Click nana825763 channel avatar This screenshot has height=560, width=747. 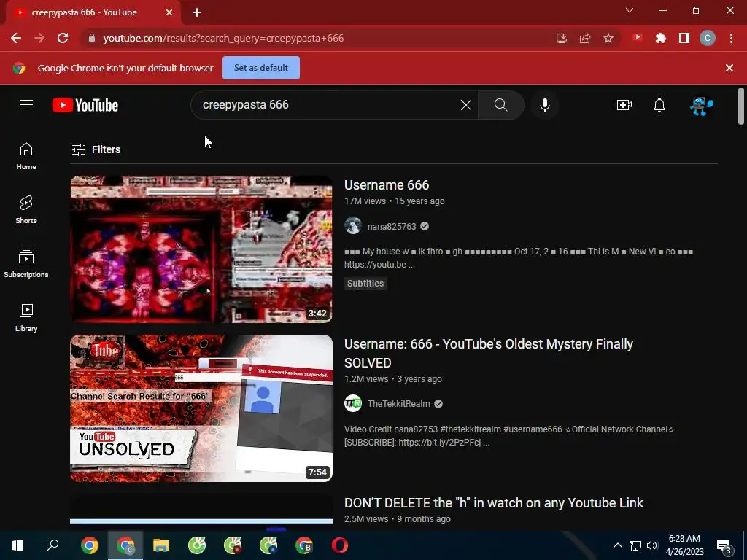tap(353, 226)
